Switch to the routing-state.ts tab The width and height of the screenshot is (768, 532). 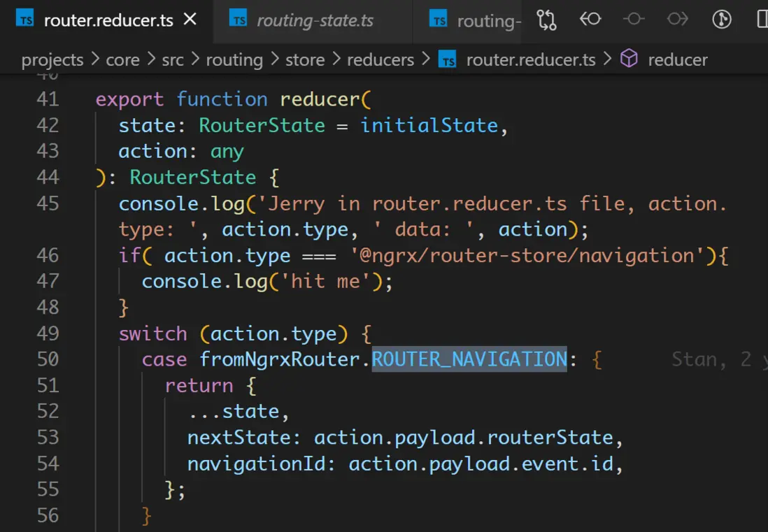point(315,21)
